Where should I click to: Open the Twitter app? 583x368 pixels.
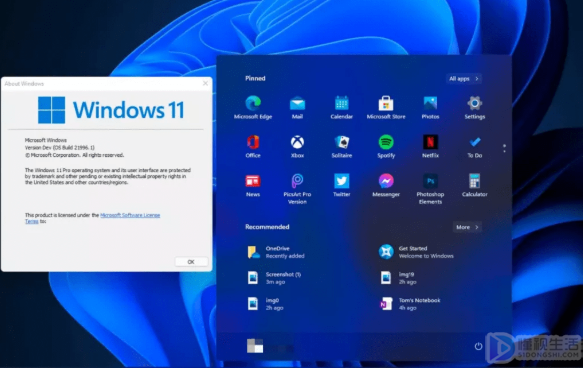[x=341, y=185]
